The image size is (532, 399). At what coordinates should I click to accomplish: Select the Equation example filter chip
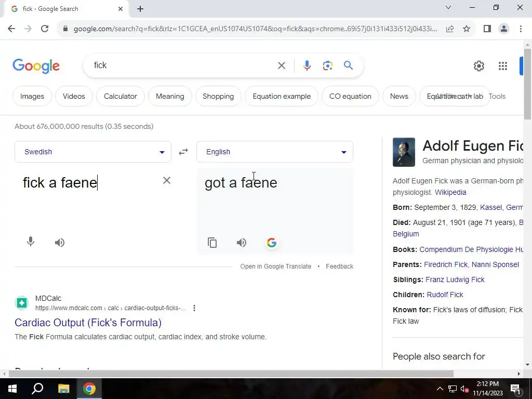(282, 96)
